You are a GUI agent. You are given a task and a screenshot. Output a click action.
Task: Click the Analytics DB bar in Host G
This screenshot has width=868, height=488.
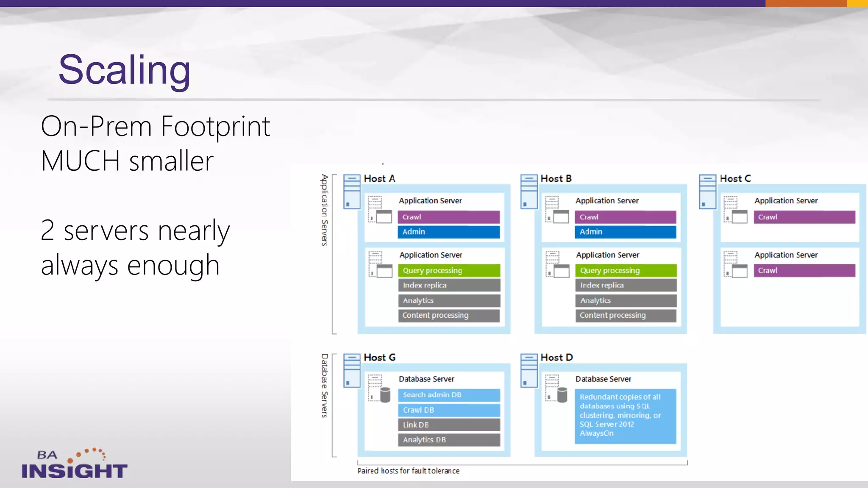[x=449, y=440]
